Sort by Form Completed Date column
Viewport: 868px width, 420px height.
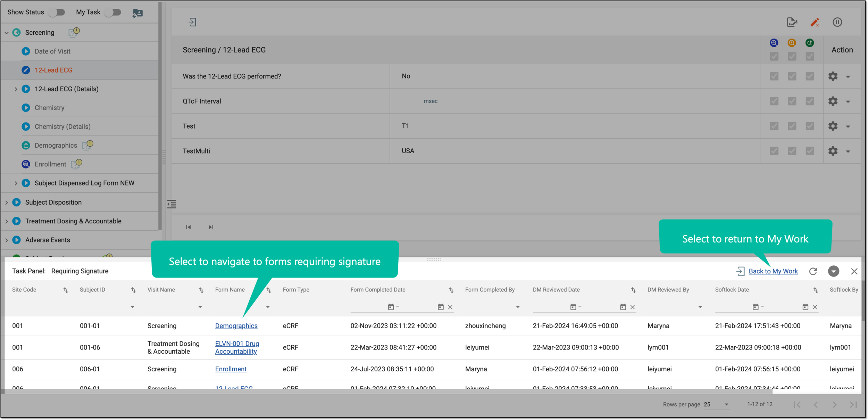coord(451,290)
